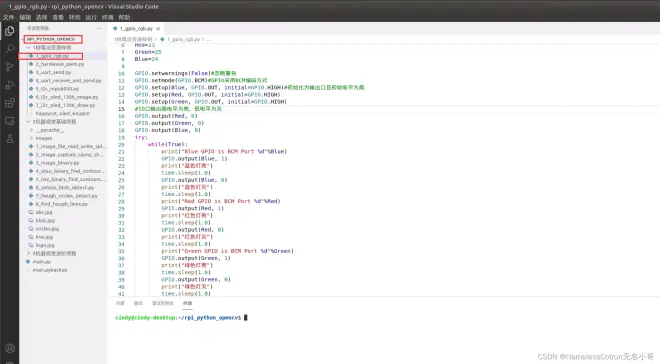This screenshot has width=660, height=364.
Task: Open 6_simple_blob_detect.py file
Action: pyautogui.click(x=65, y=187)
